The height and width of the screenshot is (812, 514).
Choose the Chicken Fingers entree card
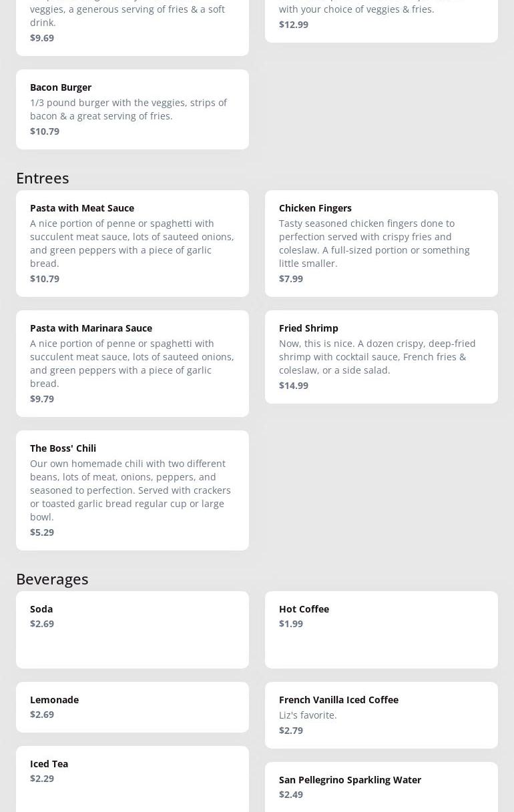[381, 244]
